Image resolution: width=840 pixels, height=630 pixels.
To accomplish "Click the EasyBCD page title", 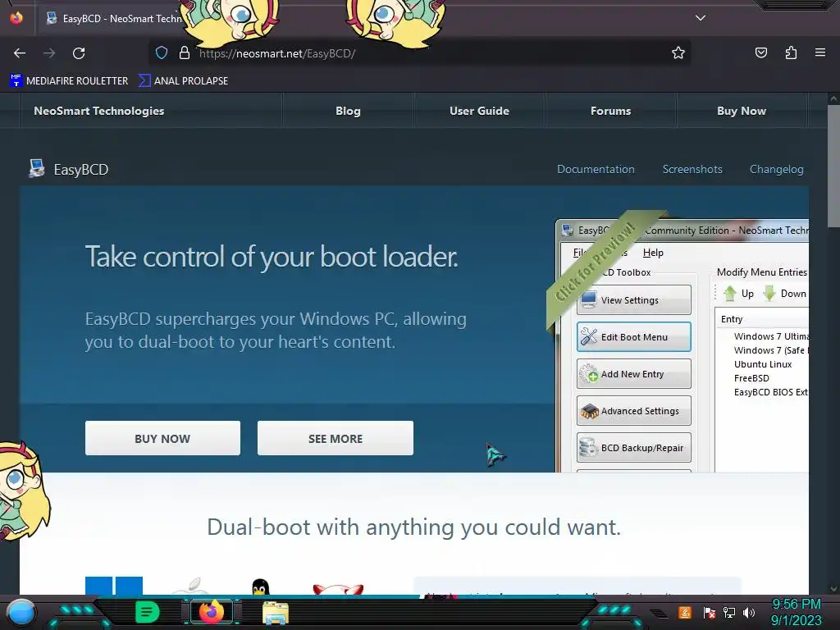I will point(81,169).
